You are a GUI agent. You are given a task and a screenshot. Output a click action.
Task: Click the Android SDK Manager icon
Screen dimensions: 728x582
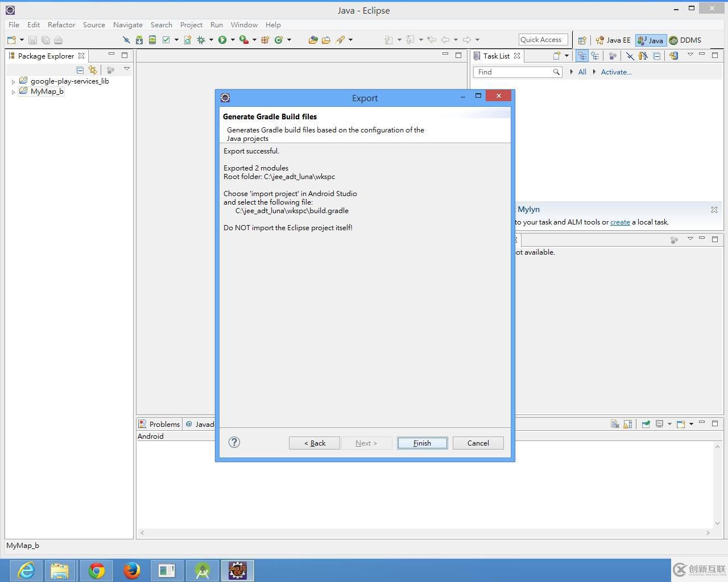pyautogui.click(x=139, y=40)
